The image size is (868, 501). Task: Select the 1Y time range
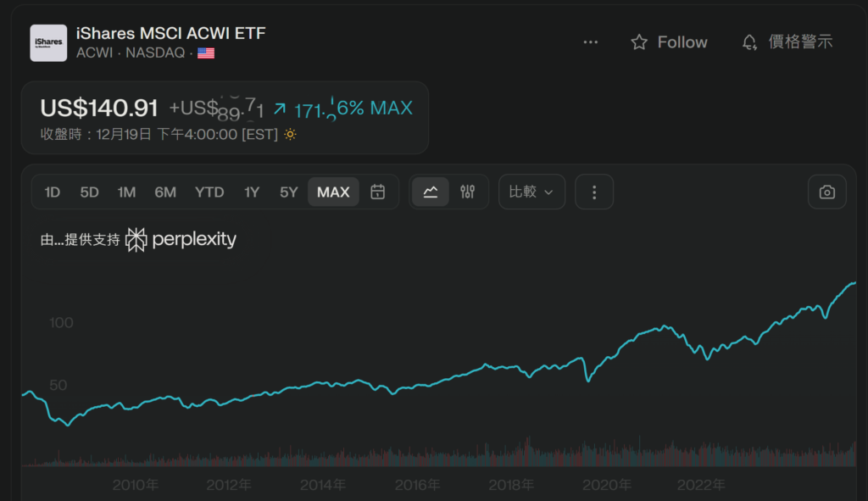[x=252, y=192]
